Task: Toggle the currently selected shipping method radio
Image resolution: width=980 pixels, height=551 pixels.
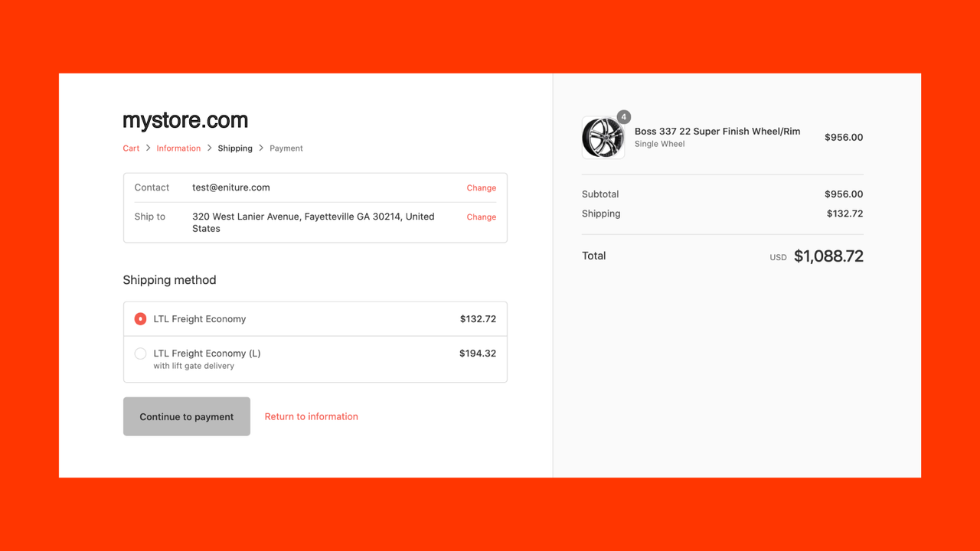Action: (140, 318)
